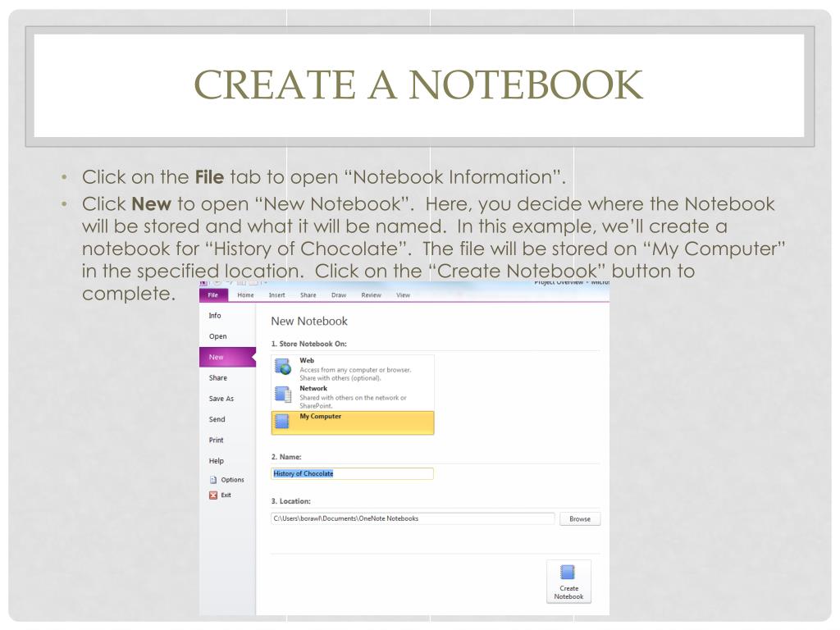Choose Send in the backstage menu
840x630 pixels.
click(217, 419)
